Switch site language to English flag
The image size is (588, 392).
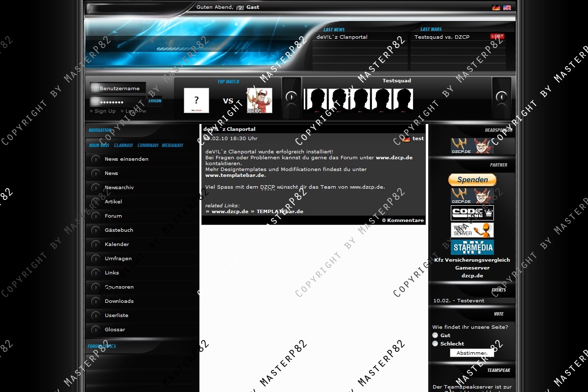click(507, 8)
